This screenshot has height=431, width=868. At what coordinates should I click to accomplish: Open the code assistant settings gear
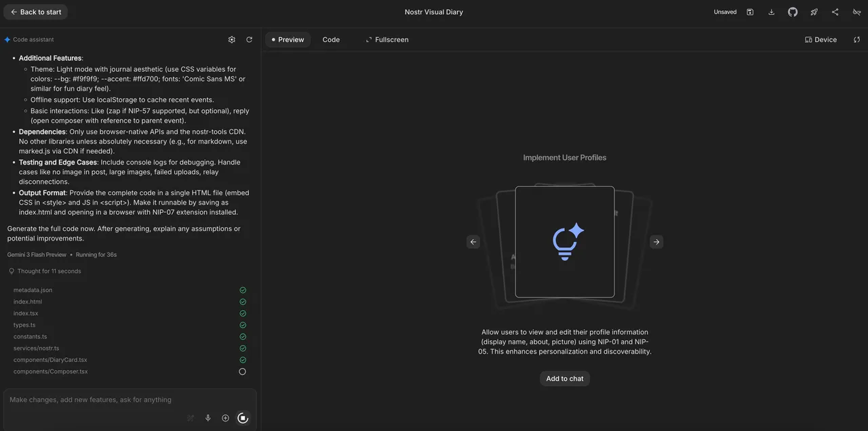click(232, 40)
